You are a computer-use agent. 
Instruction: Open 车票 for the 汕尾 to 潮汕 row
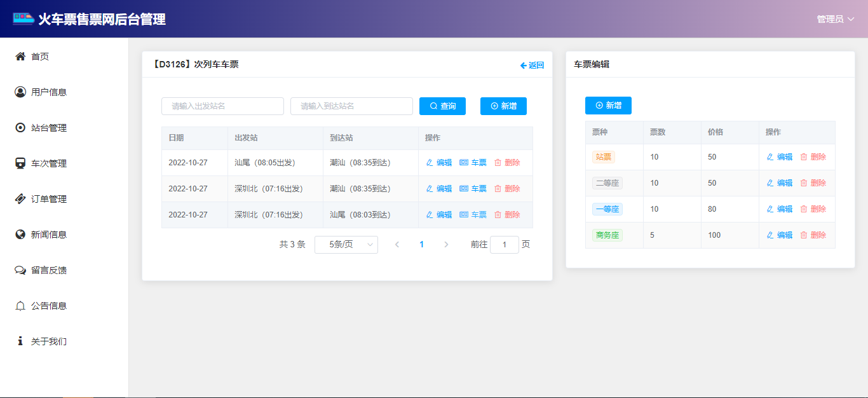coord(473,163)
